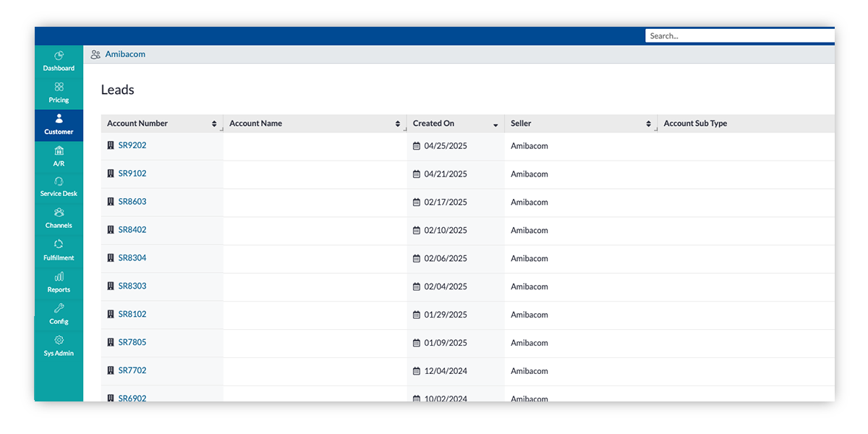
Task: Open the Config wrench menu
Action: tap(59, 314)
